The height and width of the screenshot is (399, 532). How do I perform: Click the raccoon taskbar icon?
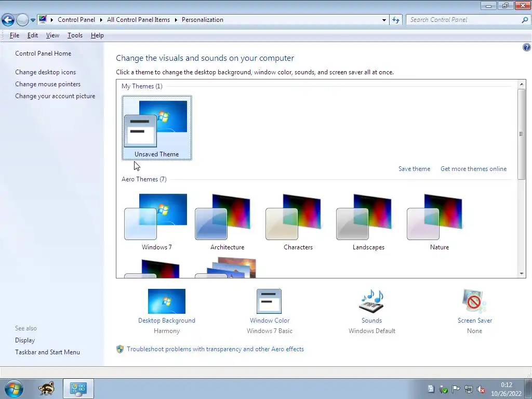[x=46, y=389]
